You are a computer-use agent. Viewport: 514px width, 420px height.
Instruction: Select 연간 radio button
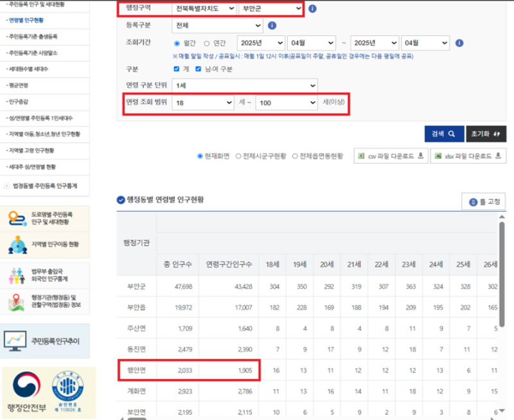tap(206, 43)
